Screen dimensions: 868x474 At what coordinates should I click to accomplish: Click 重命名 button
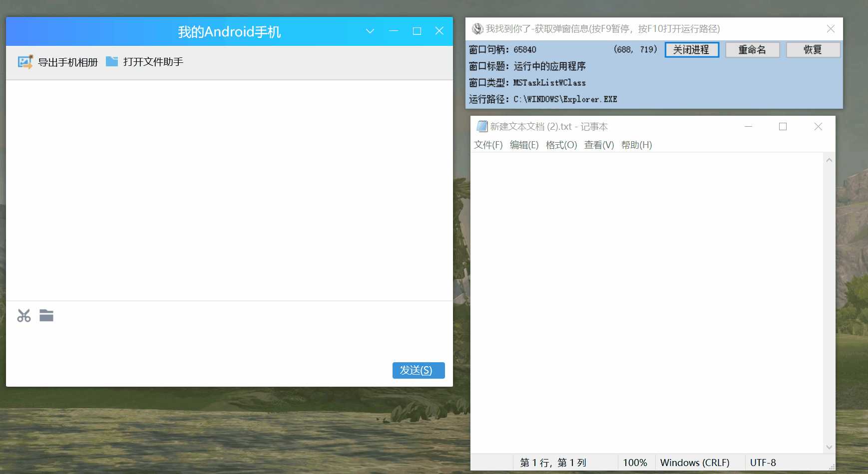[753, 50]
